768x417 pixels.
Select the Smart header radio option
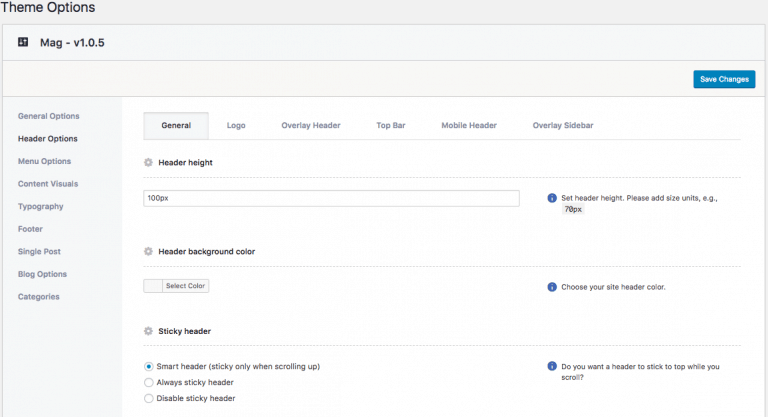(149, 367)
